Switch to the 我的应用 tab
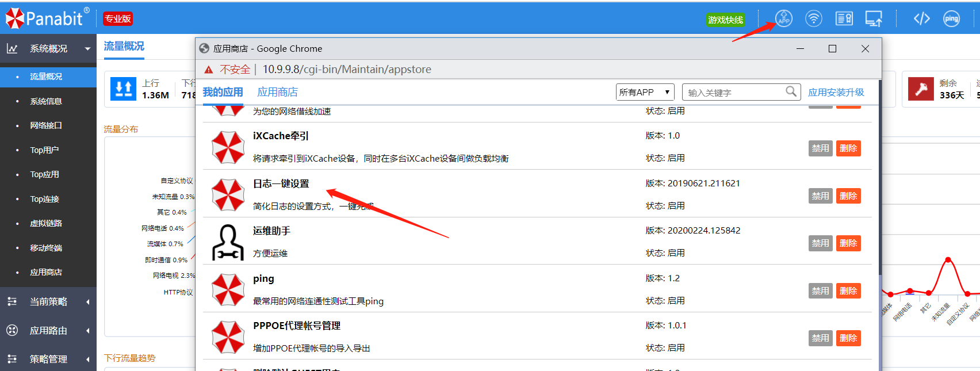Image resolution: width=980 pixels, height=371 pixels. point(223,92)
